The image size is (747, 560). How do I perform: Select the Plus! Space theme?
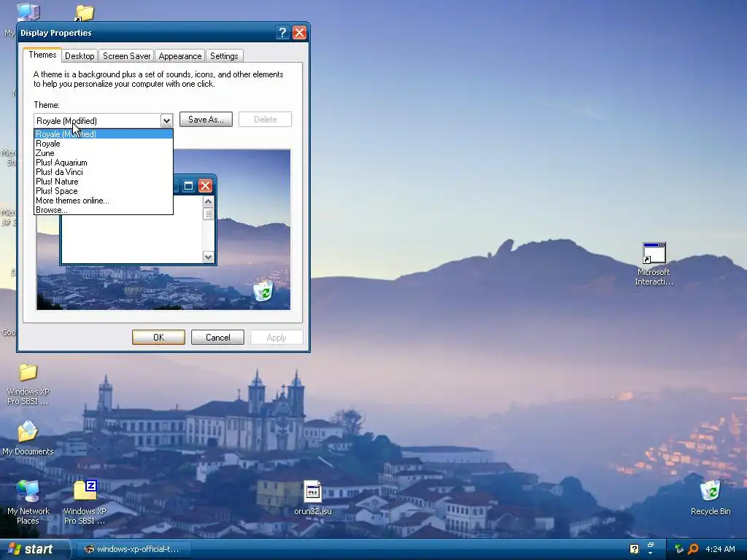pyautogui.click(x=104, y=192)
